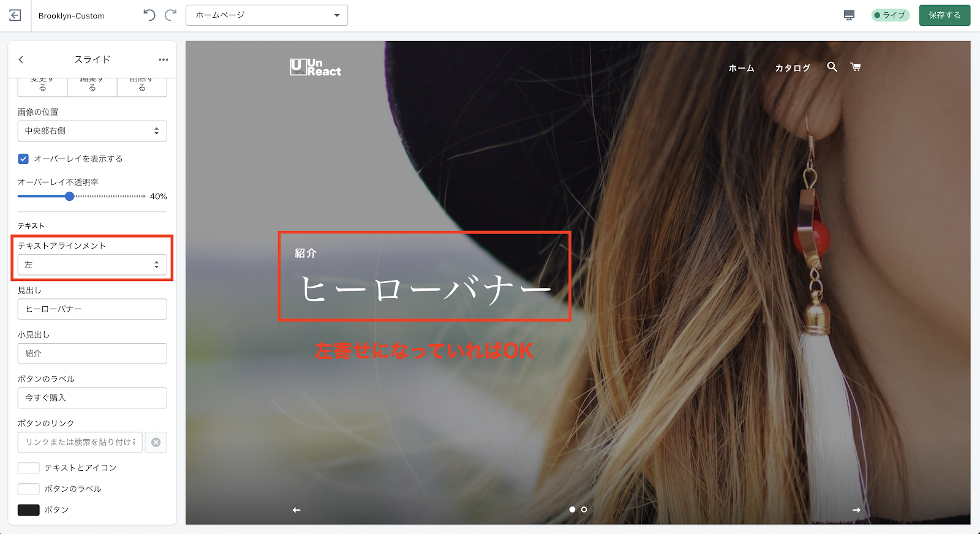Adjust the オーバーレイ不透明率 slider handle
Viewport: 980px width, 534px height.
click(70, 197)
